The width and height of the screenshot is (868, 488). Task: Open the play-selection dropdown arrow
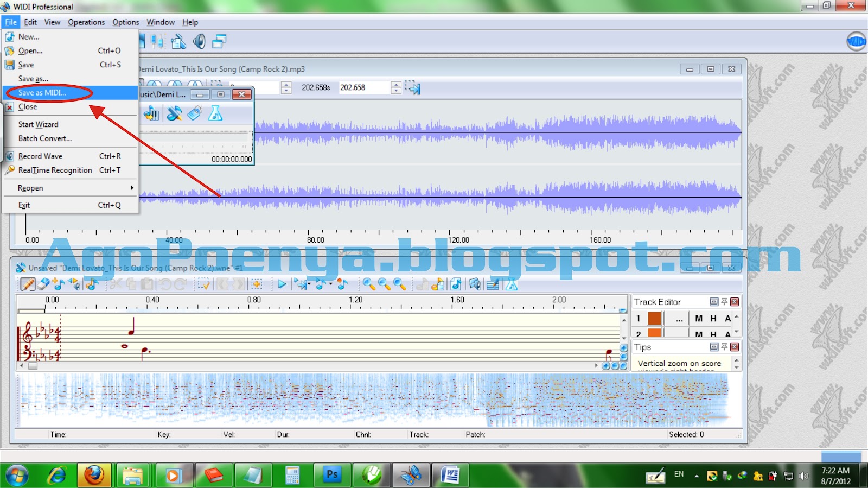pyautogui.click(x=309, y=284)
